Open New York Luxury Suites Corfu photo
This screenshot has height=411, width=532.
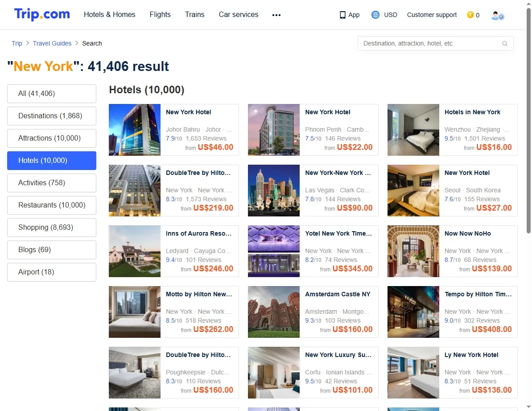(274, 373)
